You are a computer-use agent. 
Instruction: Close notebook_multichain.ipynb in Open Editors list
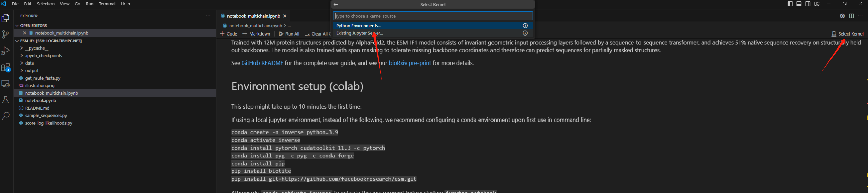[24, 33]
